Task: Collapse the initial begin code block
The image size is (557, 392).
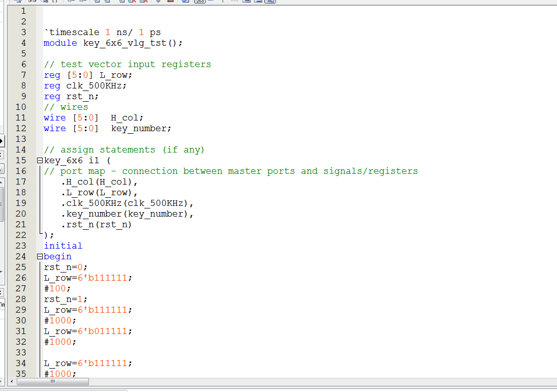Action: tap(39, 256)
